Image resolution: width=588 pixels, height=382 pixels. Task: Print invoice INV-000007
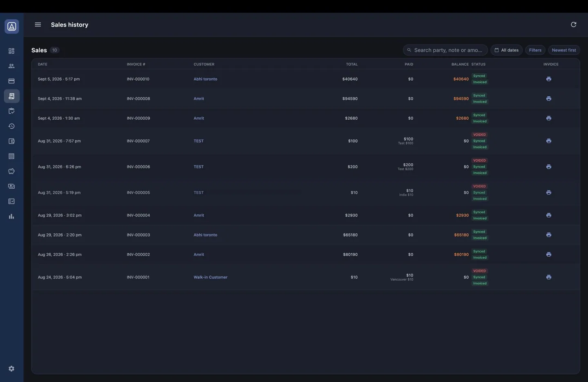click(x=549, y=141)
